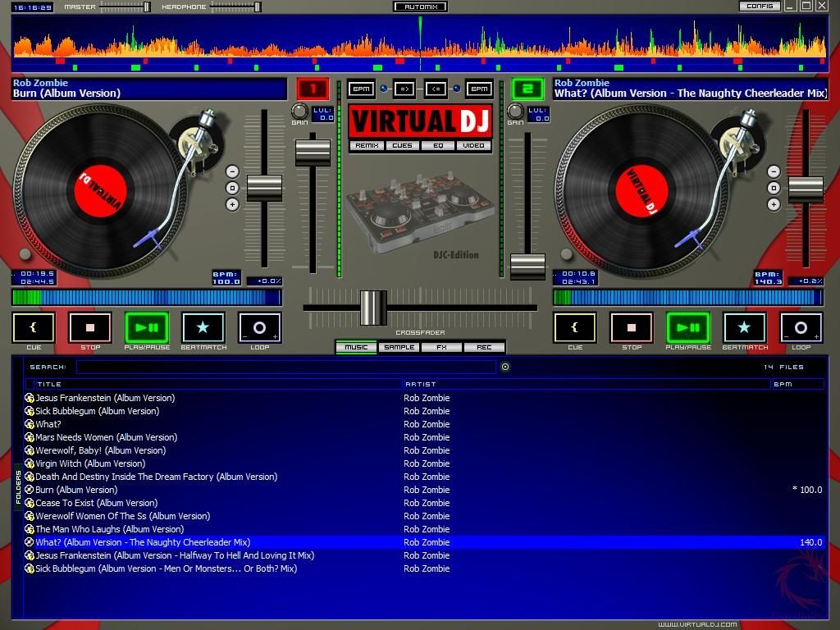
Task: Open the CUES panel
Action: pos(402,146)
